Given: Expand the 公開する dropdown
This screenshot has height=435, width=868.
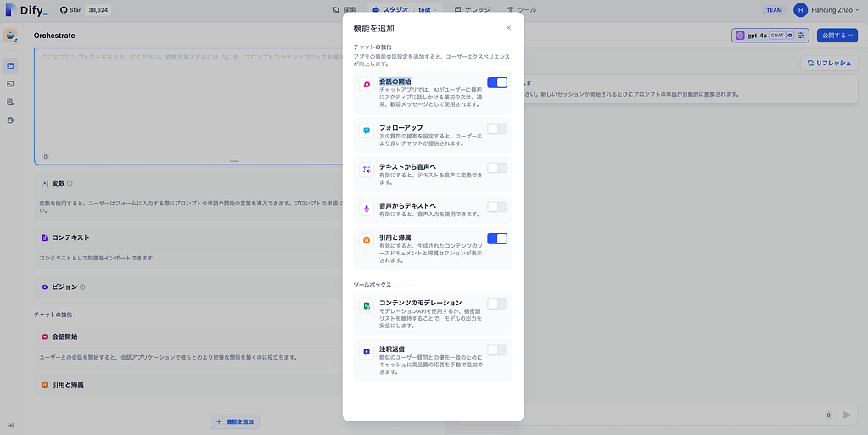Looking at the screenshot, I should click(837, 36).
